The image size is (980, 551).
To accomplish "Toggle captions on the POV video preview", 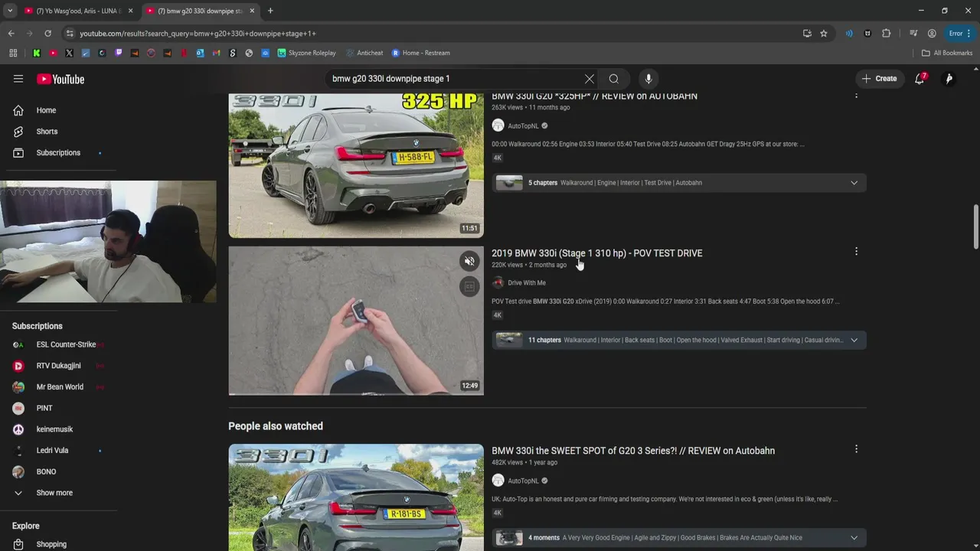I will point(469,286).
